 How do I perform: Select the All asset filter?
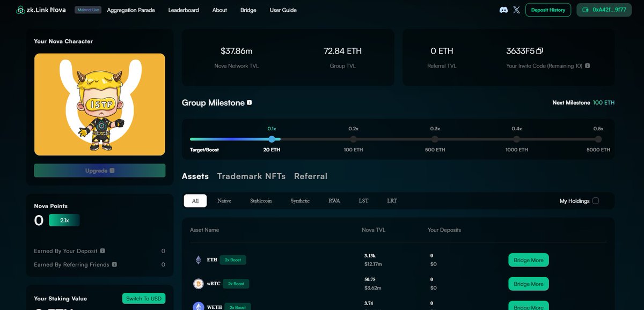(195, 201)
